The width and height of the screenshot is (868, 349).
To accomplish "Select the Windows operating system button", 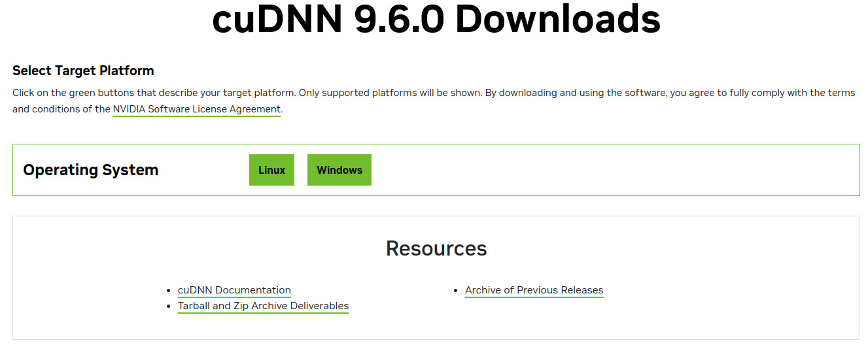I will pyautogui.click(x=339, y=170).
